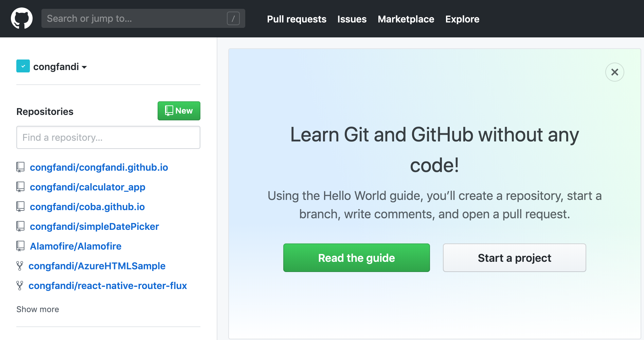644x340 pixels.
Task: Show more repositories
Action: click(x=37, y=309)
